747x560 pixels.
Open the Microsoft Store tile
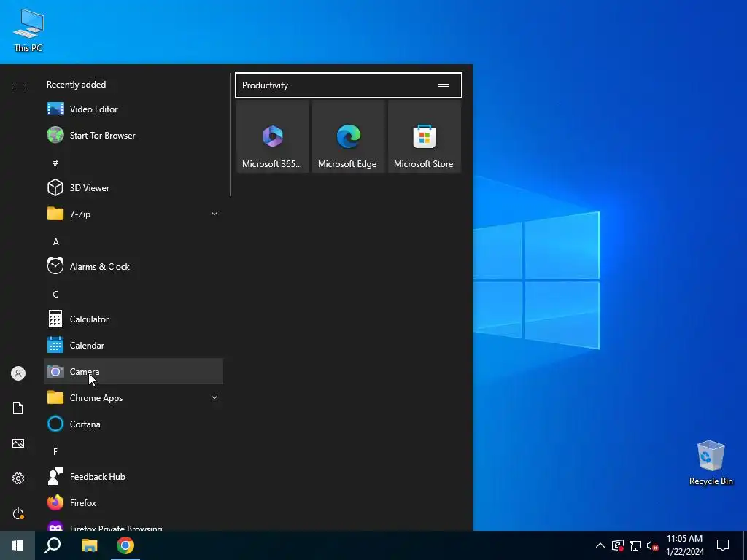click(424, 136)
